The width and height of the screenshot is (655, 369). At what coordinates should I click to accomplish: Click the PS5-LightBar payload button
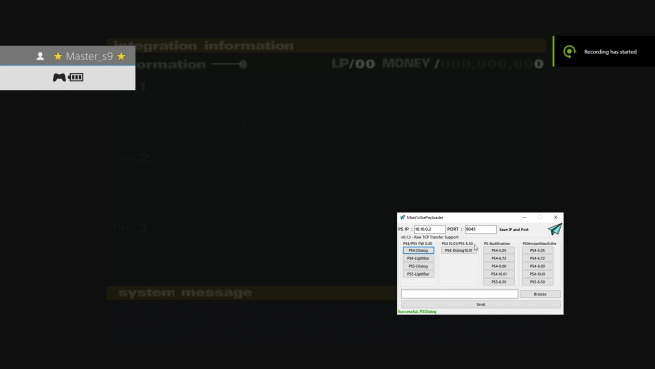418,274
